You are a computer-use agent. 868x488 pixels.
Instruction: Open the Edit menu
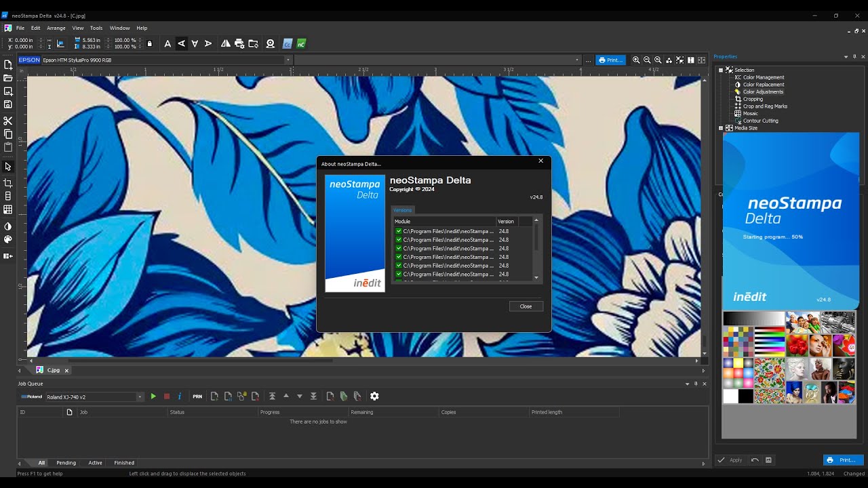(35, 28)
